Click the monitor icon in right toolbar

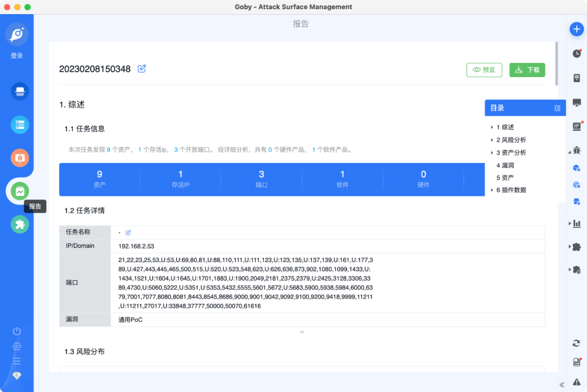[x=577, y=103]
